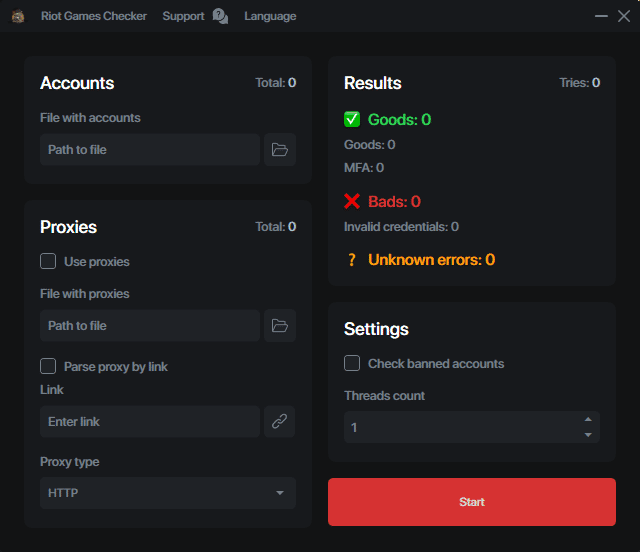Enable the Use proxies checkbox

48,262
